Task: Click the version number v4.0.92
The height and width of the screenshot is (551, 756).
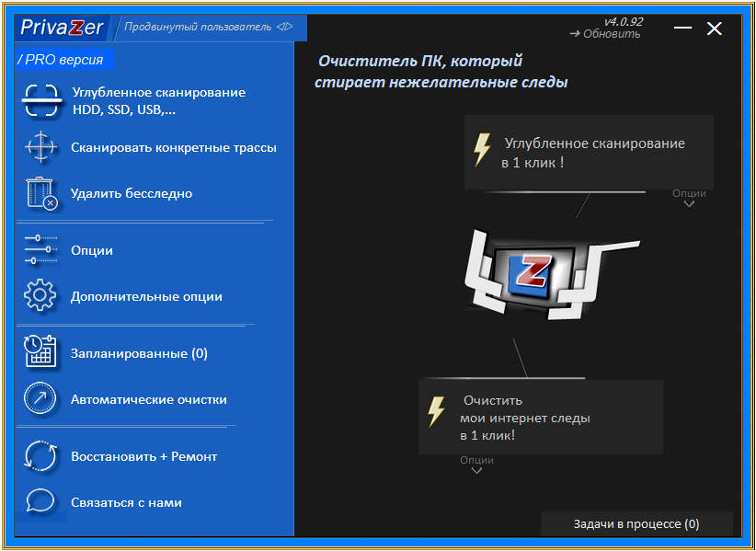Action: tap(624, 22)
